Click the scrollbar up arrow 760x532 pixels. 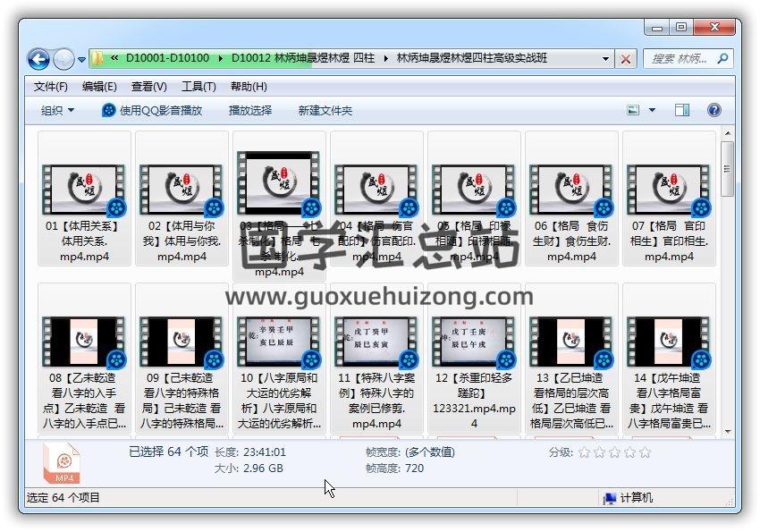728,132
